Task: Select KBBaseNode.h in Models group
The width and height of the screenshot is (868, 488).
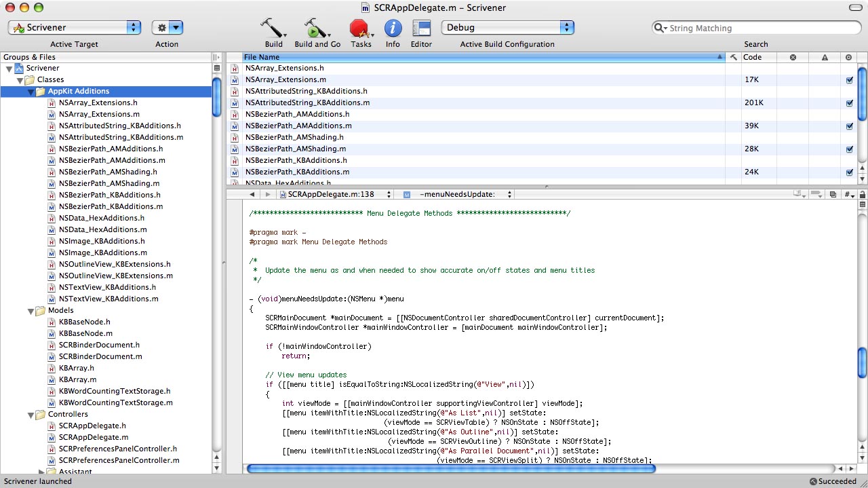Action: pos(84,322)
